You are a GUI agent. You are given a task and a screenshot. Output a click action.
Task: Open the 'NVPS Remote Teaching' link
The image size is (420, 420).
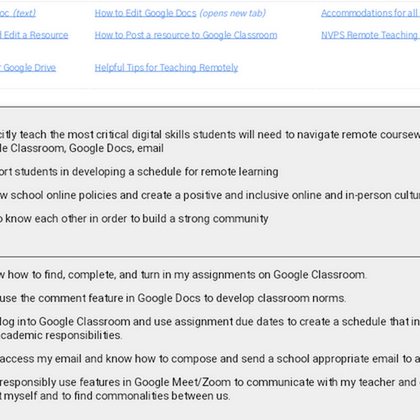click(x=370, y=35)
